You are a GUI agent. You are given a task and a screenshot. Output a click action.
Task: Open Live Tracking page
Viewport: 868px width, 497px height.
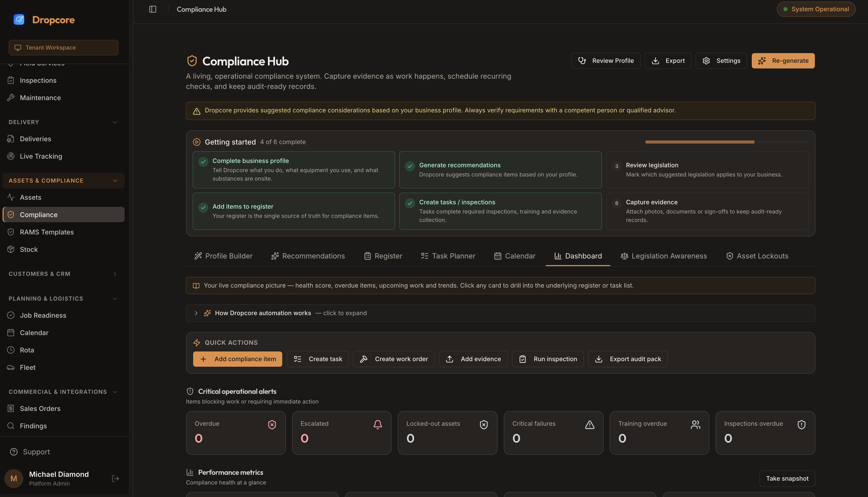(x=64, y=156)
